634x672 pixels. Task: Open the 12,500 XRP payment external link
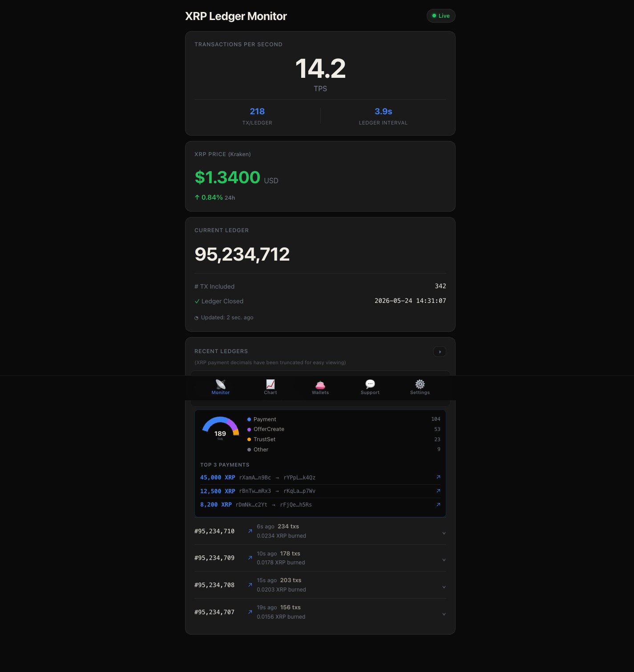[438, 491]
